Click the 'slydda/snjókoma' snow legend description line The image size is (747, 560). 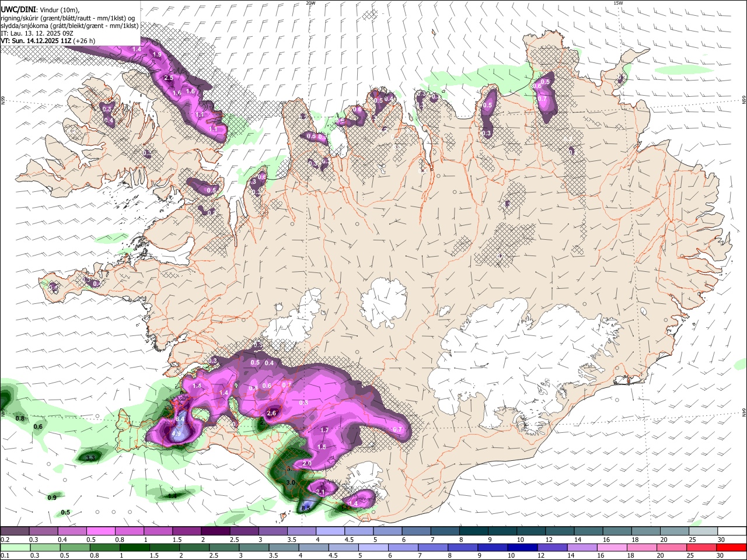click(x=69, y=26)
